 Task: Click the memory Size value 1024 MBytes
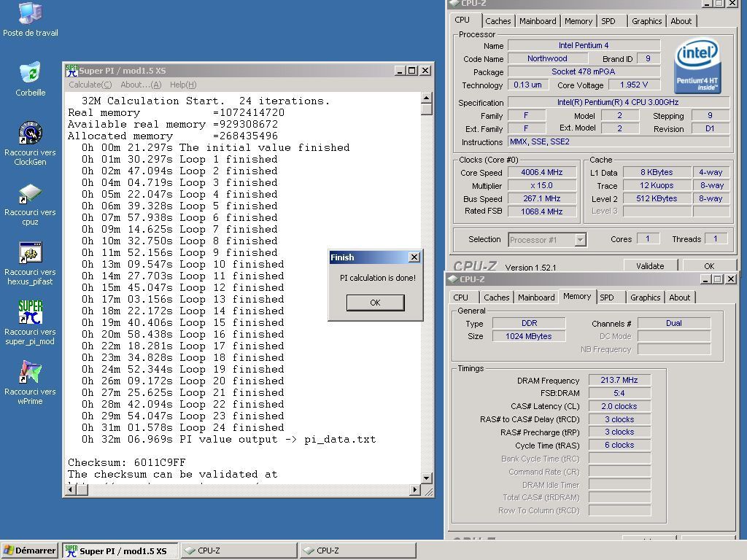(x=529, y=336)
